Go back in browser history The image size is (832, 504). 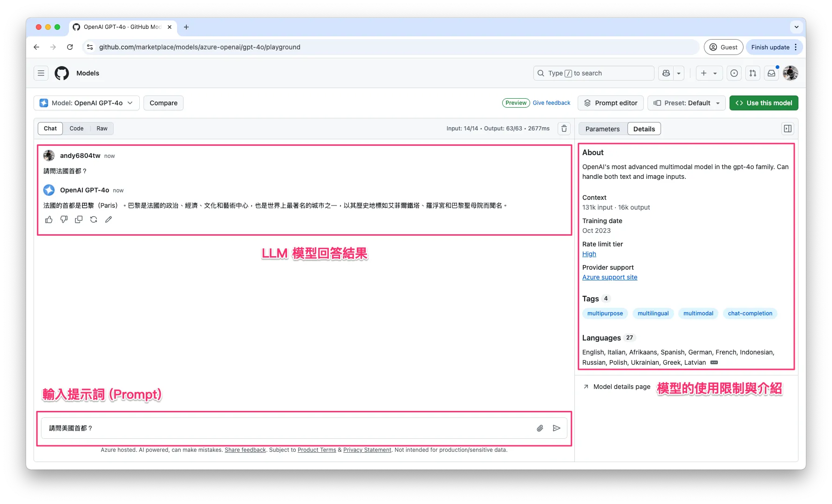click(36, 47)
